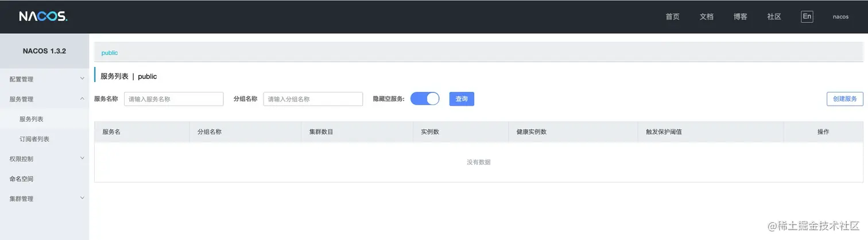Focus the 服务名称 input field
The width and height of the screenshot is (868, 240).
(173, 99)
